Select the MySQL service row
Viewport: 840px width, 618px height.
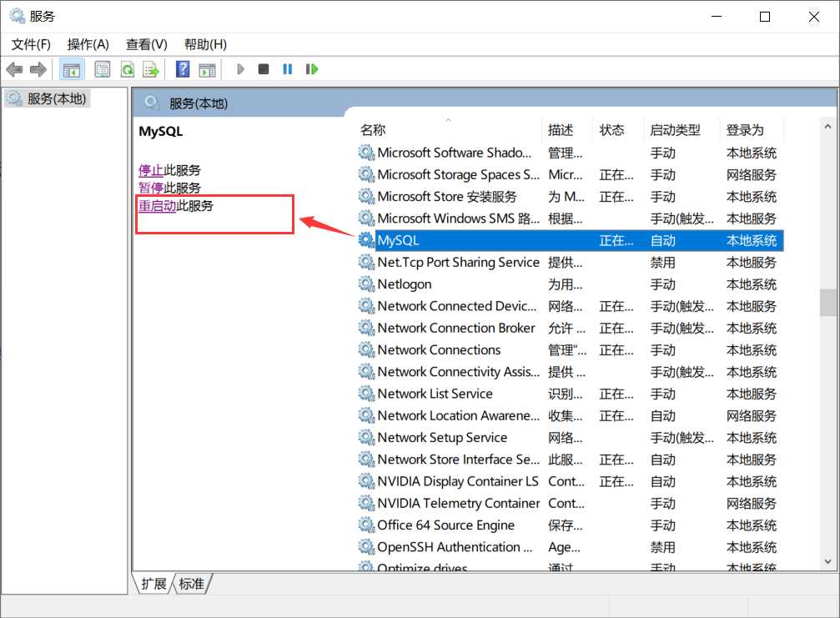[570, 240]
